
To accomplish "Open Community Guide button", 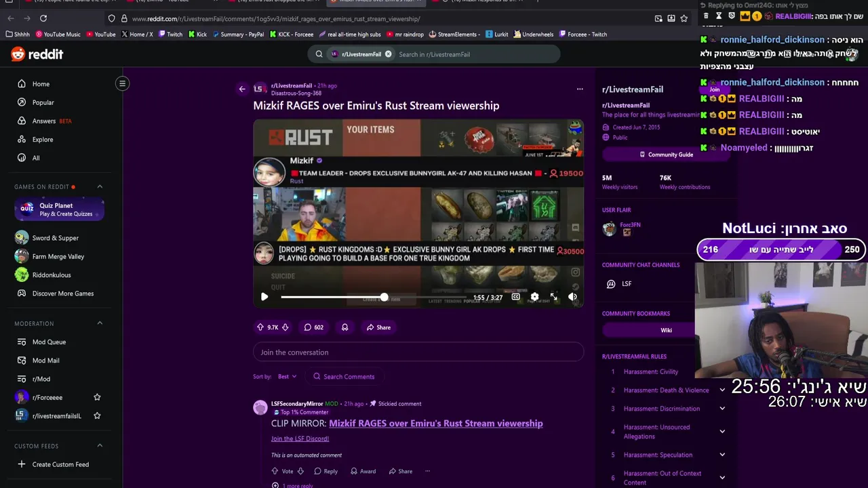I will pyautogui.click(x=666, y=155).
